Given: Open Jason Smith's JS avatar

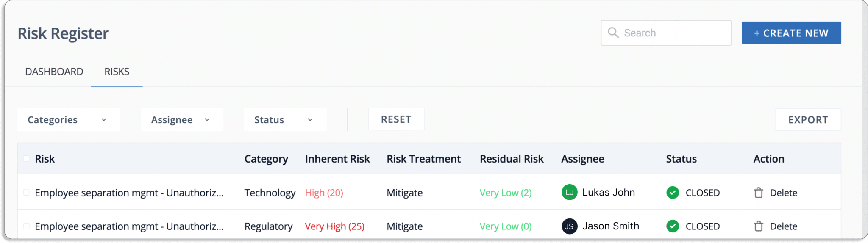Looking at the screenshot, I should (570, 226).
